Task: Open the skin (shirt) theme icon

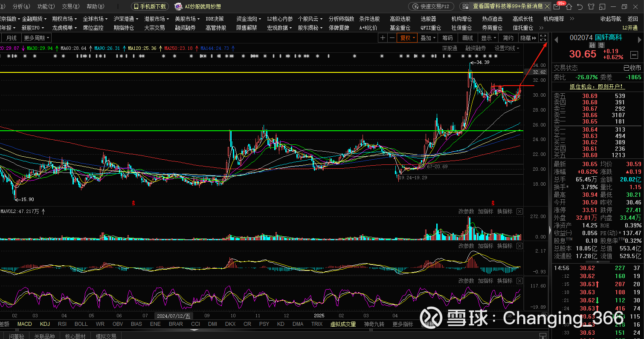Action: pyautogui.click(x=591, y=6)
